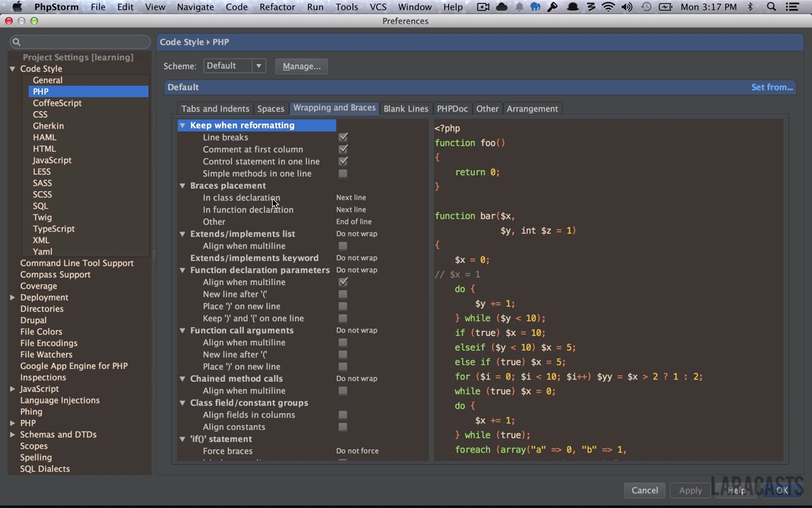Open Spotlight search magnifier
812x508 pixels.
pos(771,7)
